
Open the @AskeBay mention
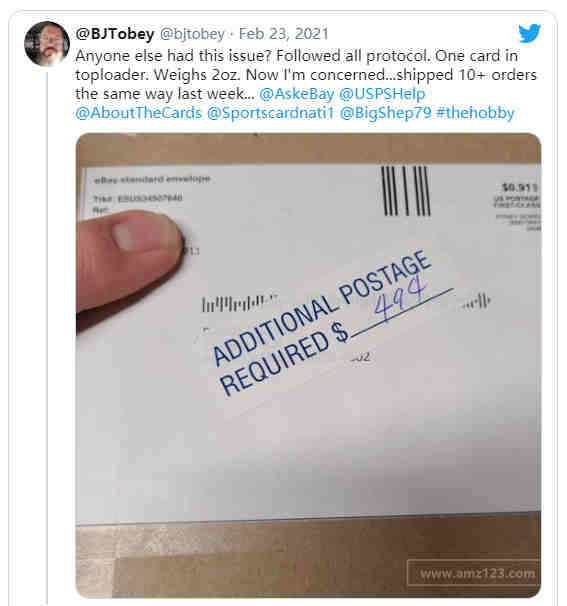coord(296,94)
